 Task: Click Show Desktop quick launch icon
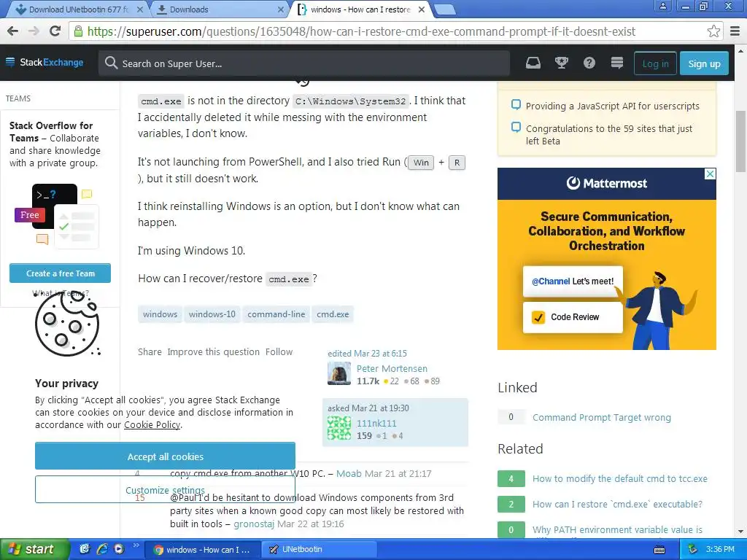[85, 549]
